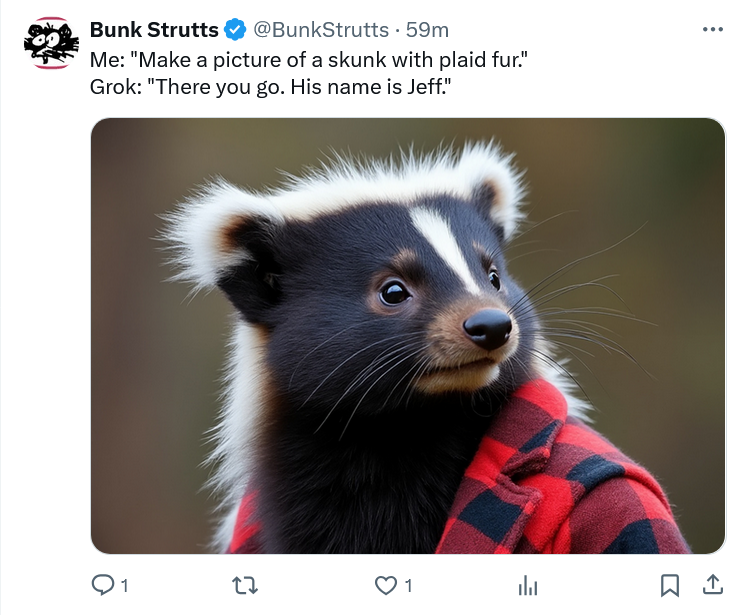
Task: Share the post via upload arrow icon
Action: tap(713, 584)
